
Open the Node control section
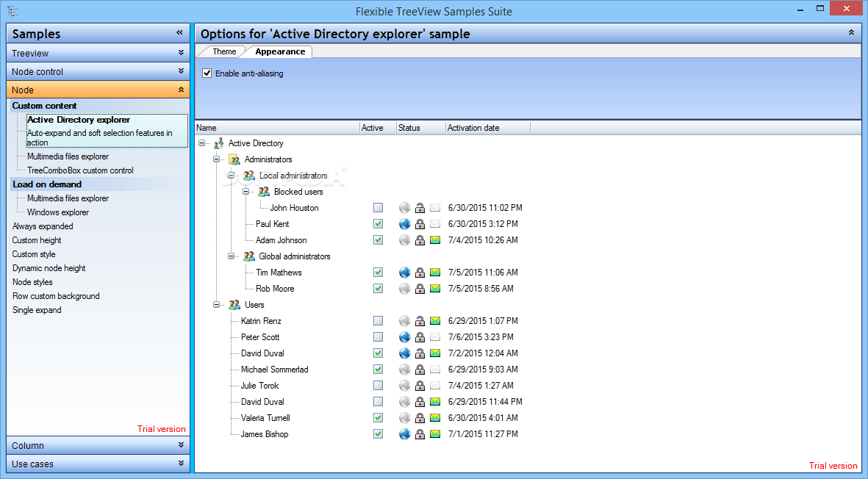(x=98, y=71)
